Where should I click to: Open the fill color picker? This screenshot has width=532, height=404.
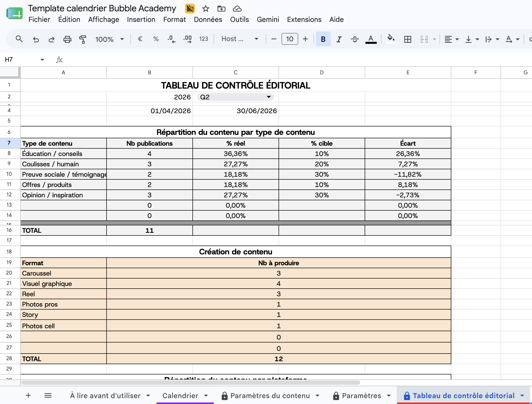click(x=391, y=39)
